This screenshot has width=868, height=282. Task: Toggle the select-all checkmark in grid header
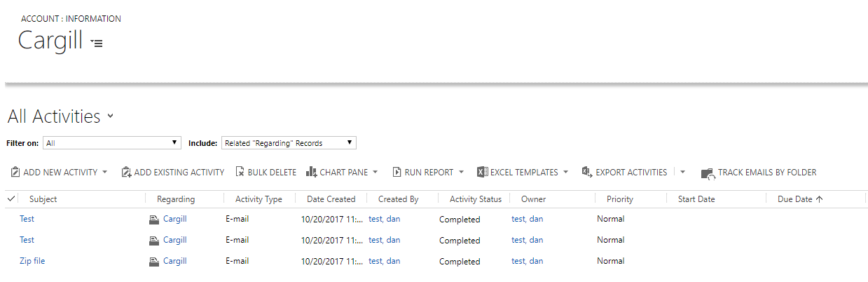click(11, 199)
